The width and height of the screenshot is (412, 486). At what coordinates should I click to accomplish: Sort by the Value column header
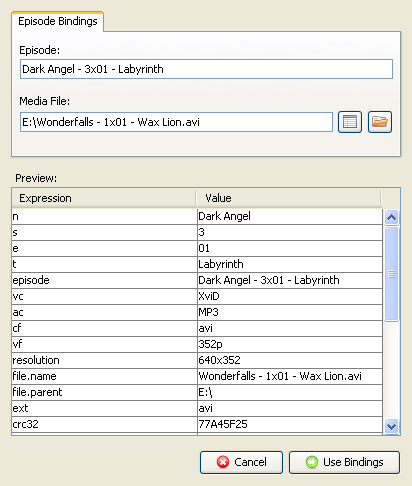point(288,198)
